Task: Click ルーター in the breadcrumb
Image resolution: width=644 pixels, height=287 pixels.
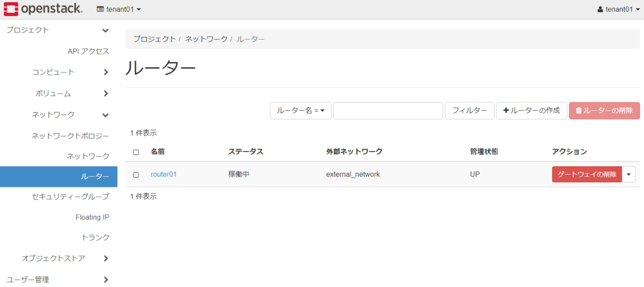Action: pos(251,39)
